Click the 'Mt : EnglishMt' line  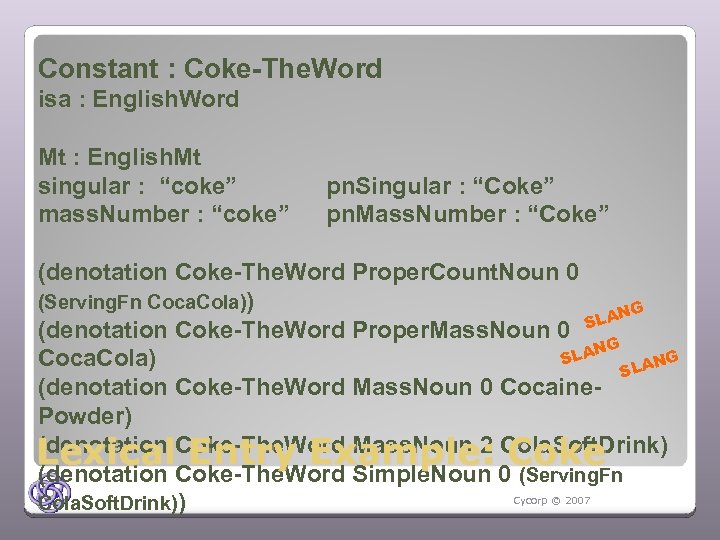pyautogui.click(x=120, y=157)
